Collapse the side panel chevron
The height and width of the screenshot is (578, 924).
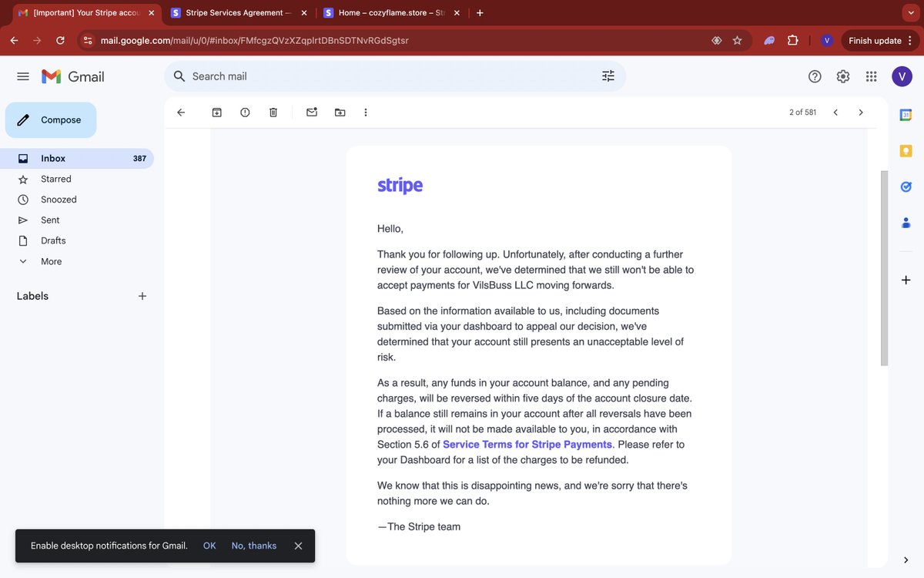906,560
